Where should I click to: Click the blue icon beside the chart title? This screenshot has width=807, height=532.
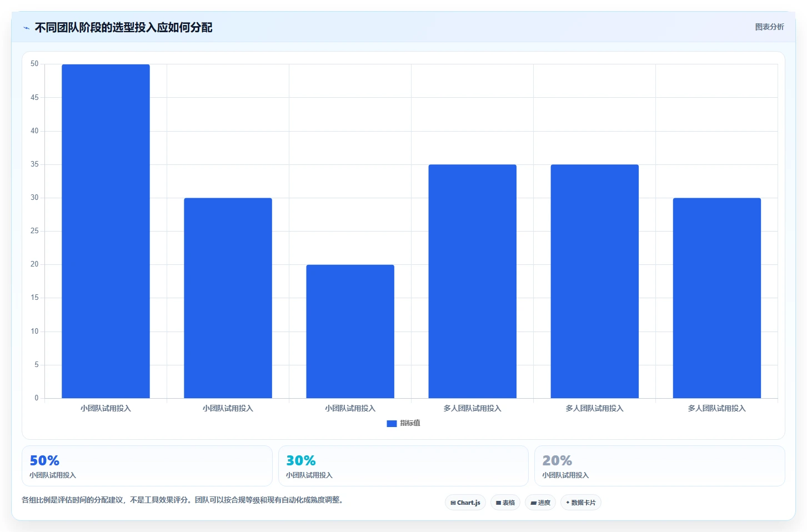(26, 28)
